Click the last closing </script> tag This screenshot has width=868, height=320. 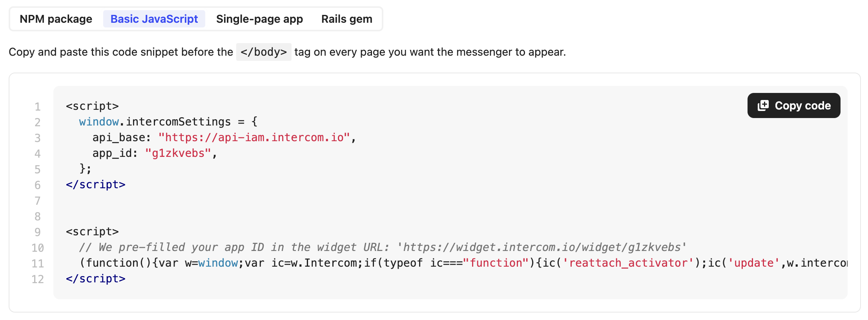pos(96,279)
